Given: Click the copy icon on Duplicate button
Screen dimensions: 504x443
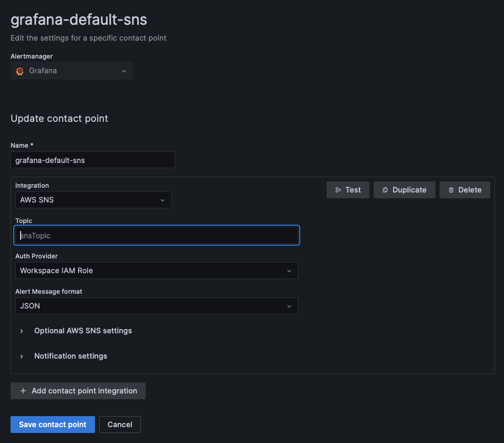Looking at the screenshot, I should (385, 190).
